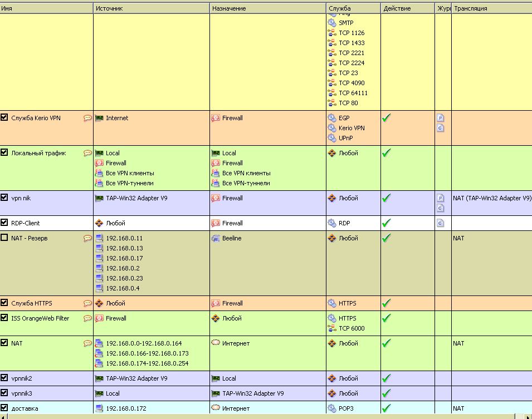Click TCP 1433 port icon
Image resolution: width=532 pixels, height=419 pixels.
click(x=332, y=43)
